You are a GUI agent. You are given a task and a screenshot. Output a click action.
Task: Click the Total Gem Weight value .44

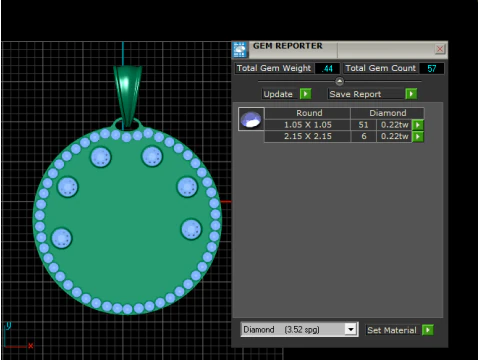[x=327, y=68]
